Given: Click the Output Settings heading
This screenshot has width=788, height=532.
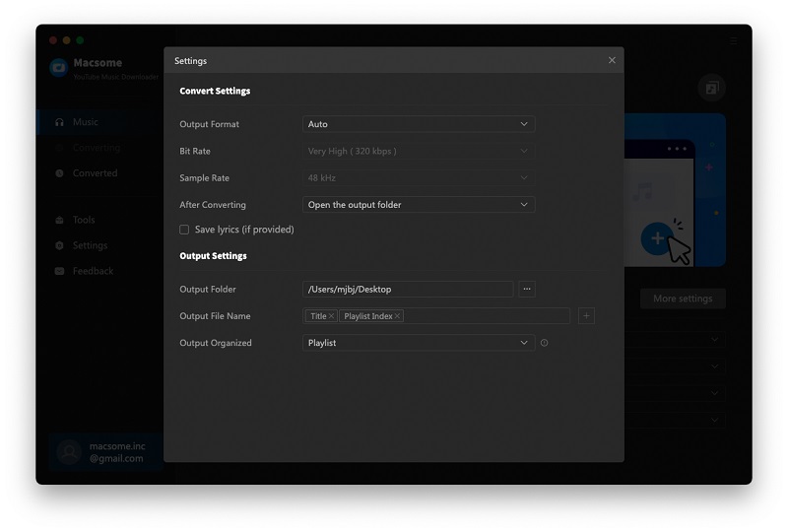Looking at the screenshot, I should tap(213, 256).
